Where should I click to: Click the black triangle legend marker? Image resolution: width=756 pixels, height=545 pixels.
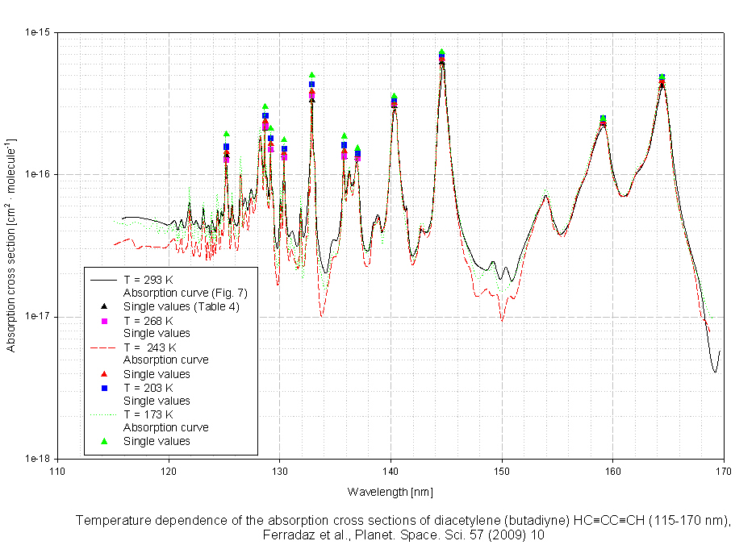coord(104,306)
